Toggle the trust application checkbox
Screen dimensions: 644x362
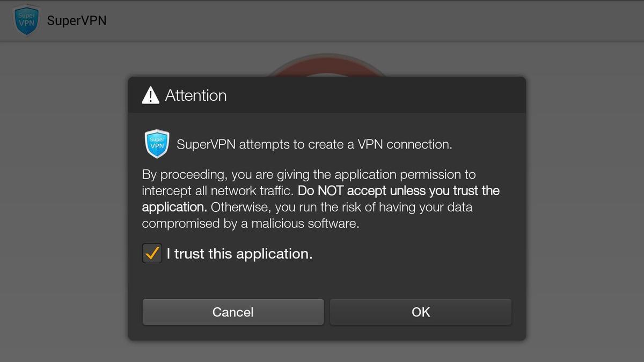tap(152, 253)
